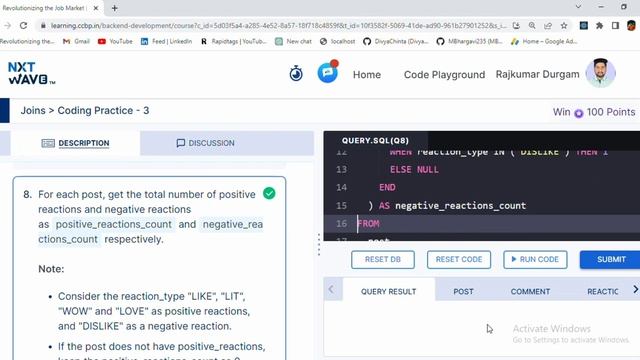Share this page via the share icon
Viewport: 640px width, 360px height.
click(x=548, y=25)
